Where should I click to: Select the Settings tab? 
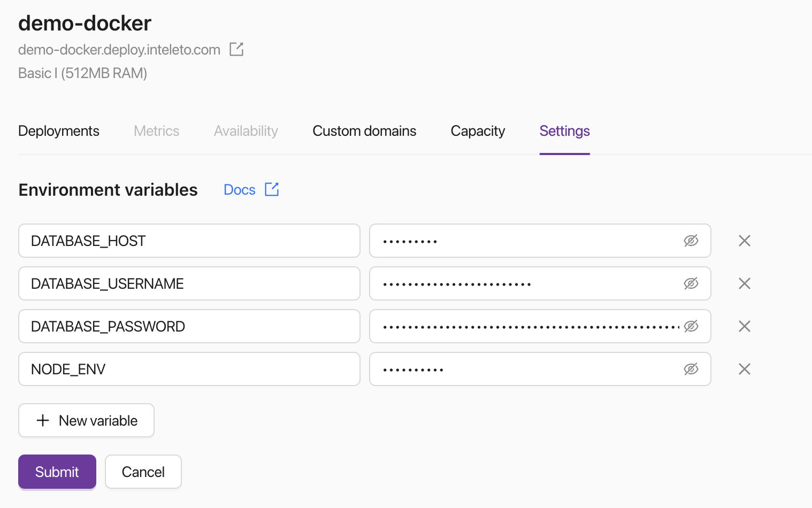tap(564, 131)
